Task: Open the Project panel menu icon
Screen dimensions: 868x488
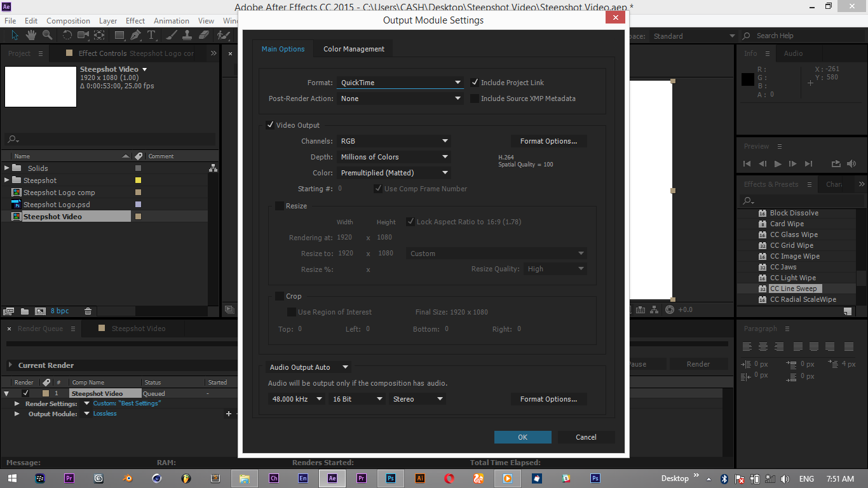Action: [x=41, y=53]
